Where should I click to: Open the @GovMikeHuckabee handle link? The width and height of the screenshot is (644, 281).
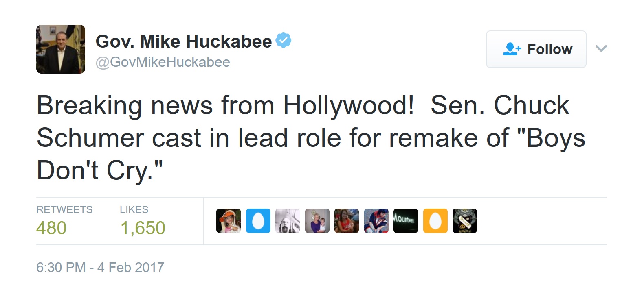(x=163, y=62)
